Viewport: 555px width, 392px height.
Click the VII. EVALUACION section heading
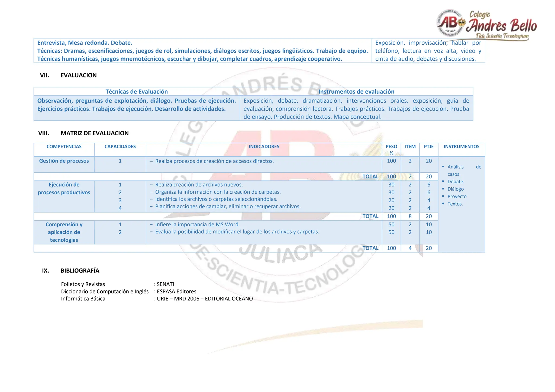pos(78,75)
